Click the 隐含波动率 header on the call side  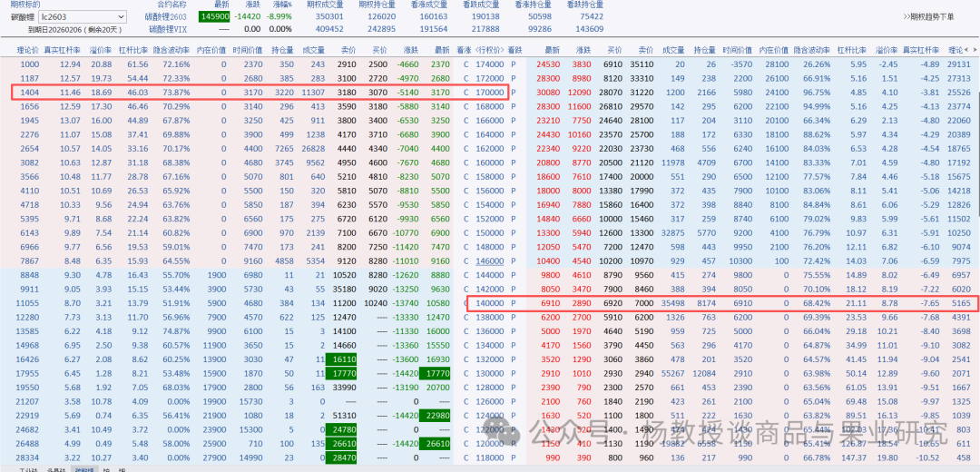[172, 50]
